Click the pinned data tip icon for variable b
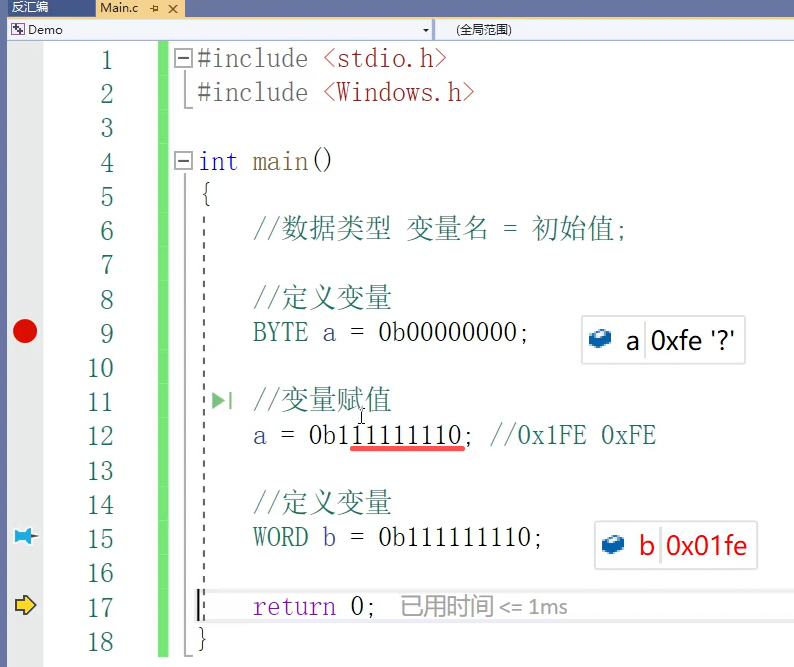Screen dimensions: 794x667 pos(613,544)
